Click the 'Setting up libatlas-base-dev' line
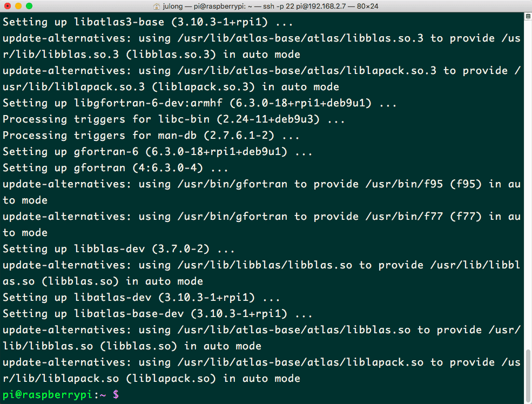 click(157, 314)
